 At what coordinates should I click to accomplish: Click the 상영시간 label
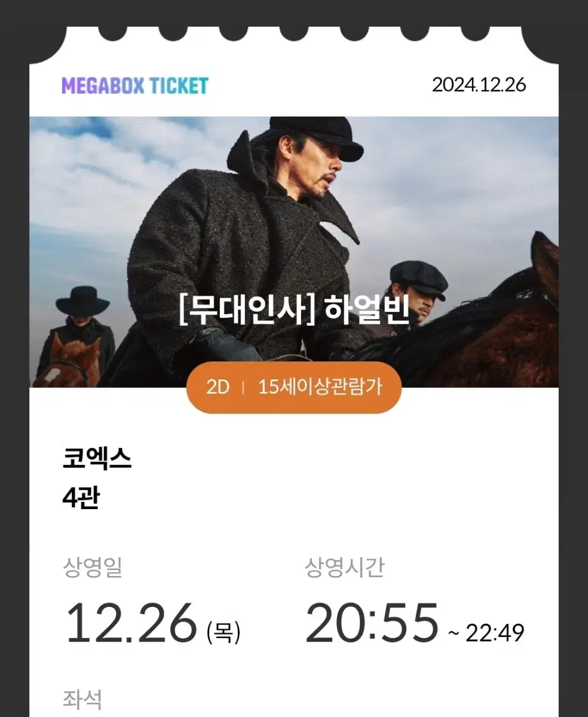tap(345, 567)
